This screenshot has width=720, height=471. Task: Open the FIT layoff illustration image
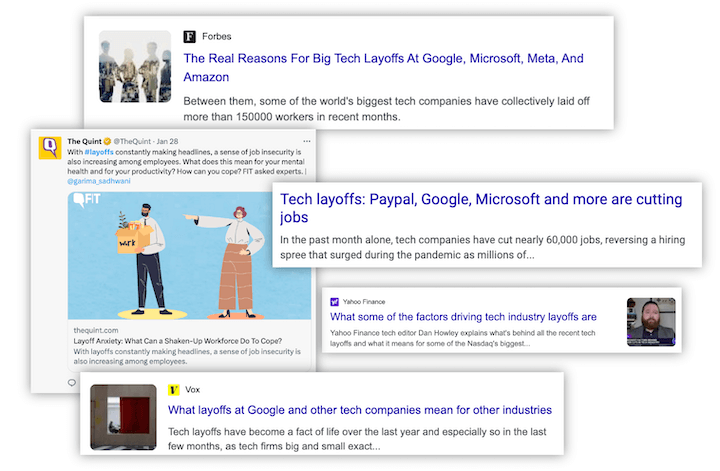[x=189, y=256]
